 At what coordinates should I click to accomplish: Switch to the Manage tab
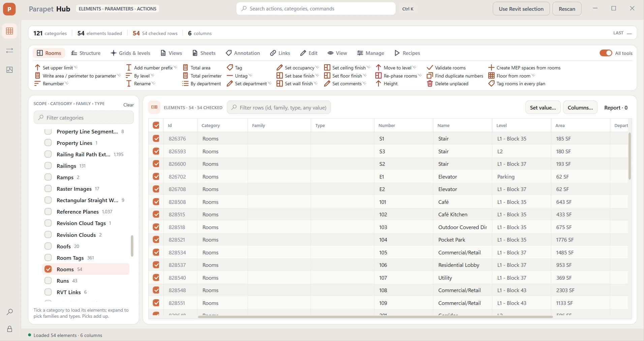click(x=371, y=53)
